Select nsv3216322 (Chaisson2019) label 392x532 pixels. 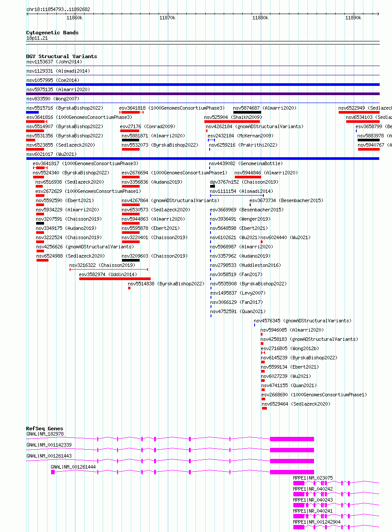102,265
